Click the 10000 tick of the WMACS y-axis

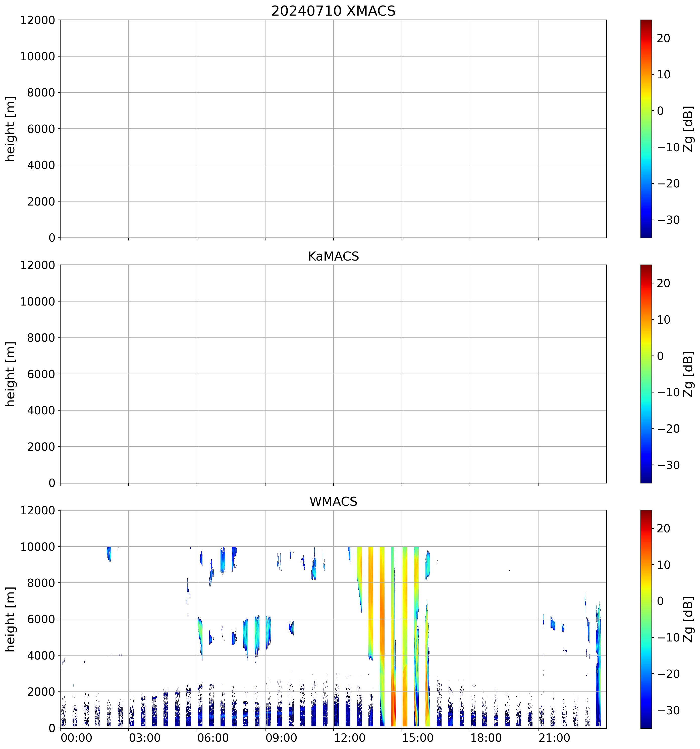[38, 547]
